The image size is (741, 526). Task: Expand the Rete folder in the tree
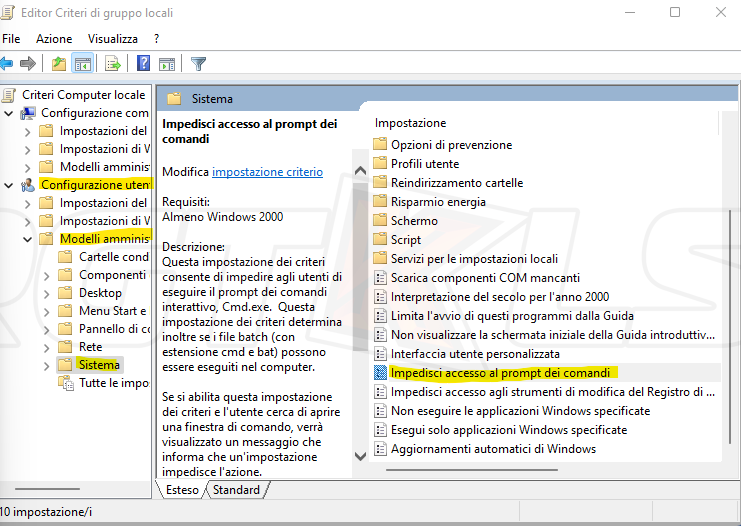[x=47, y=347]
